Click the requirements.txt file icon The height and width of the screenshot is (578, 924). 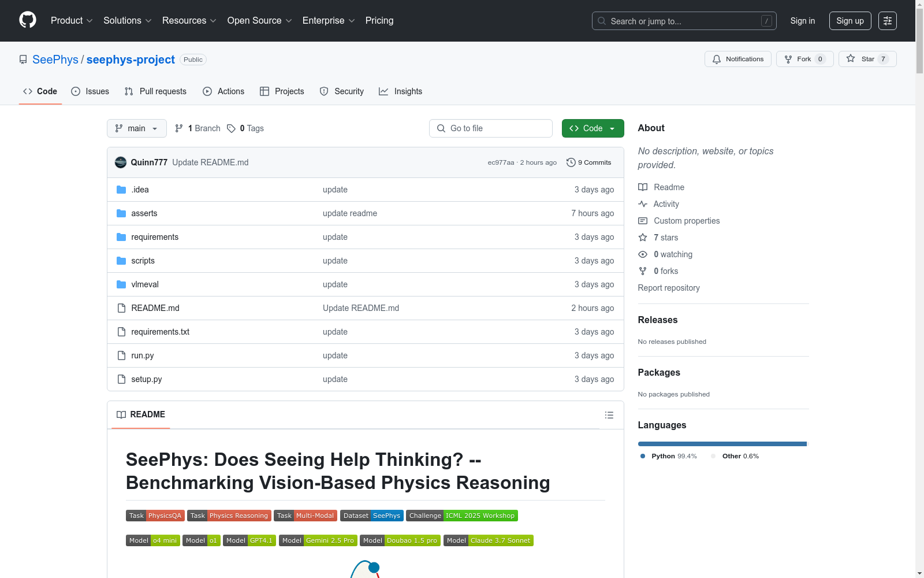[x=121, y=332]
